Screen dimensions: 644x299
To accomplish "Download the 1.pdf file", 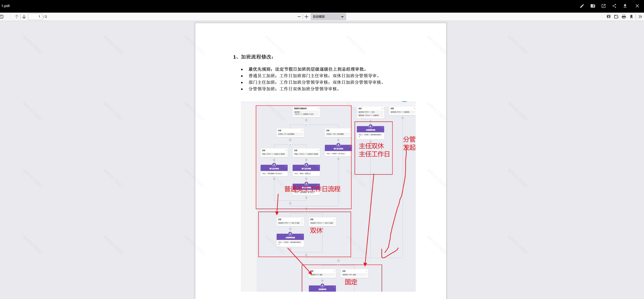I will coord(625,6).
